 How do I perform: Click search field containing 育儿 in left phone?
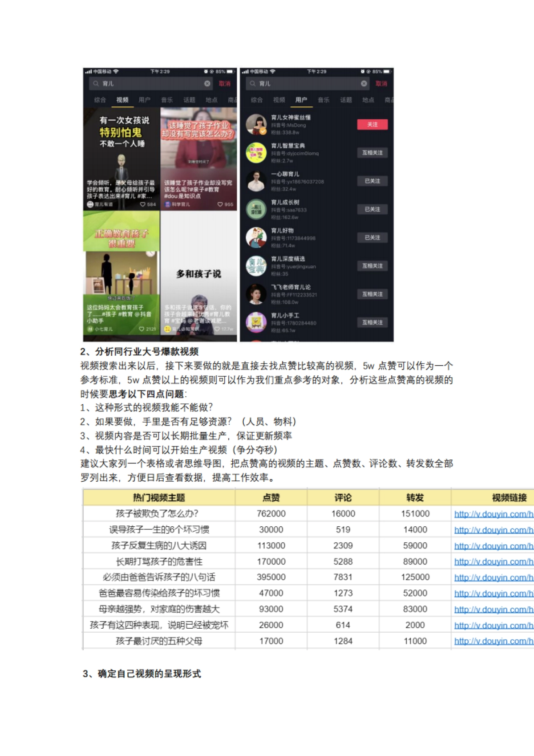(x=151, y=84)
